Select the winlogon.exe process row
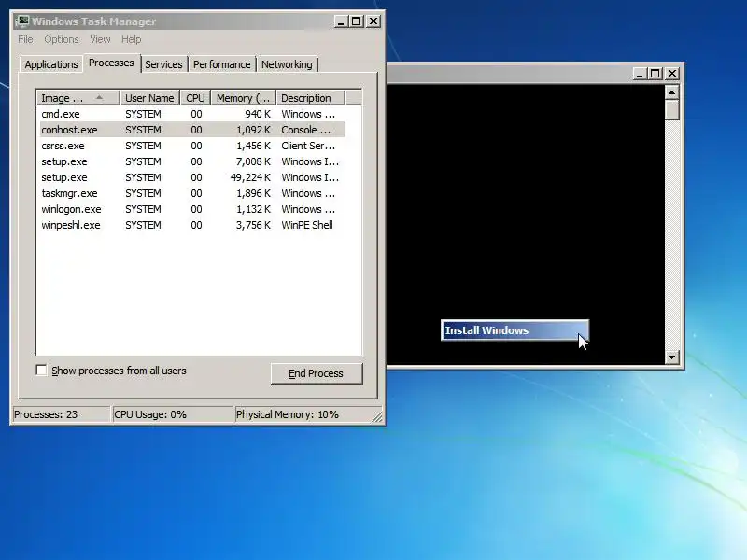The height and width of the screenshot is (560, 747). pyautogui.click(x=192, y=209)
